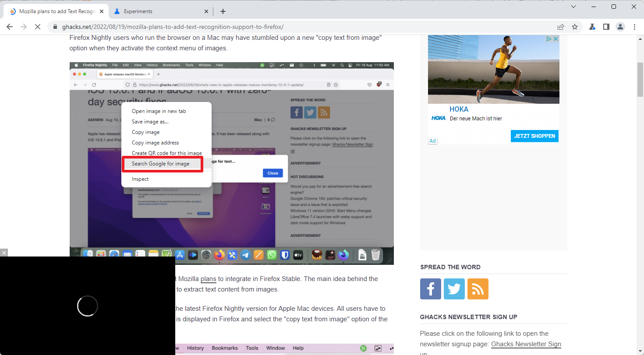This screenshot has width=644, height=355.
Task: Click the Facebook share icon under Spread The Word
Action: click(430, 289)
